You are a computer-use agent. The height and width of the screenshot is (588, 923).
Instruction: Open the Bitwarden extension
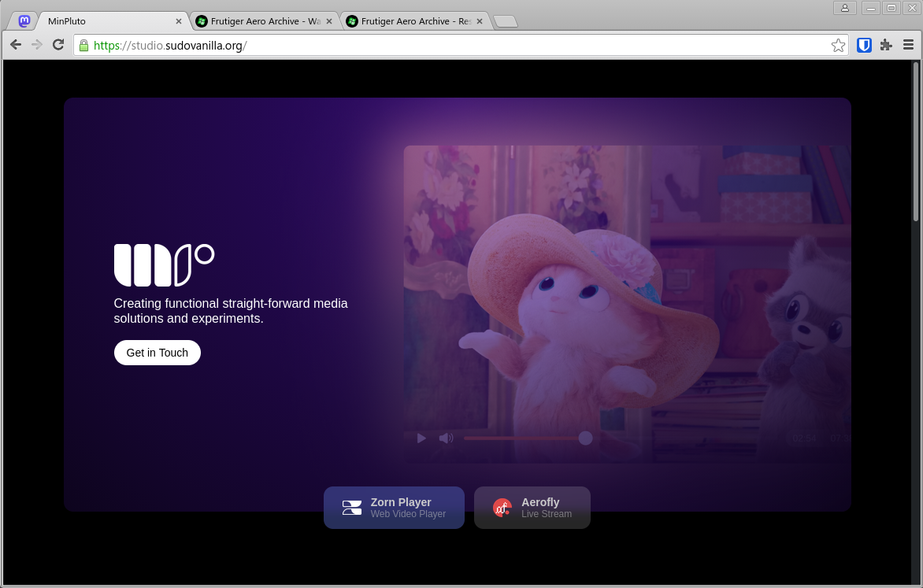(x=864, y=46)
